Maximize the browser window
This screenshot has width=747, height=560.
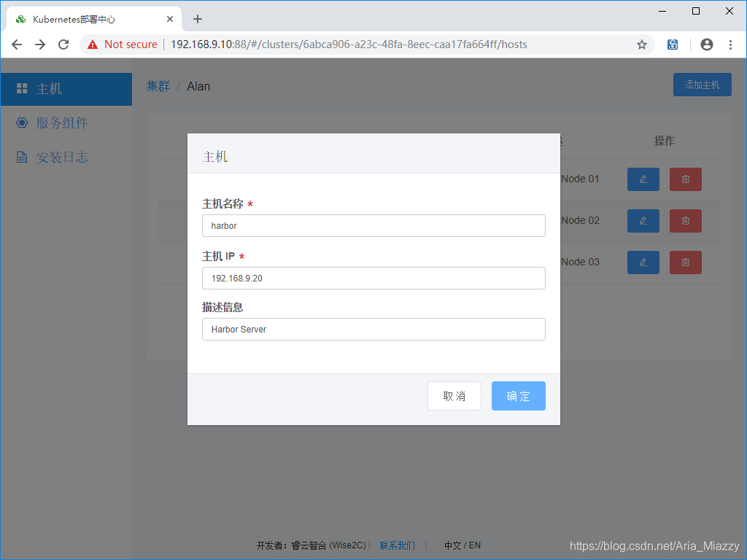click(x=695, y=11)
